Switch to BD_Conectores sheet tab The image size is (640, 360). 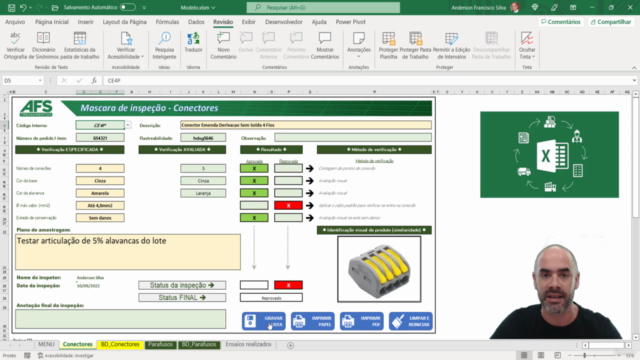120,344
